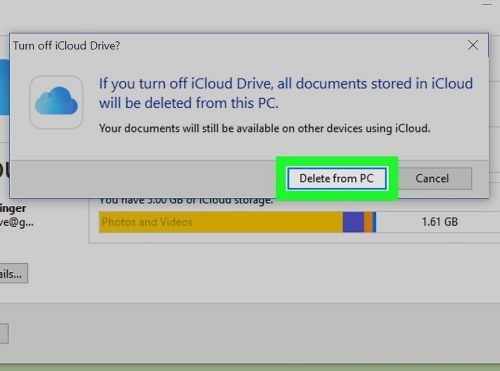Screen dimensions: 500x371
Task: Select the yellow Photos and Videos storage segment
Action: (221, 222)
